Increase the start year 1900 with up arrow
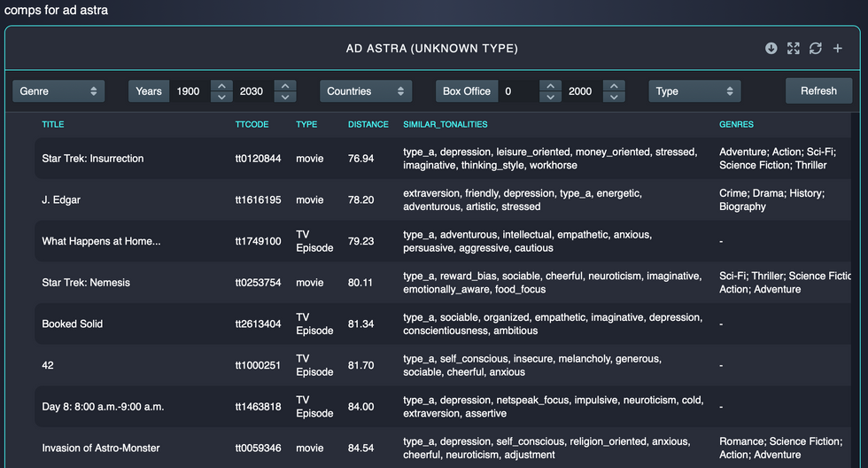Viewport: 868px width, 468px height. (221, 86)
